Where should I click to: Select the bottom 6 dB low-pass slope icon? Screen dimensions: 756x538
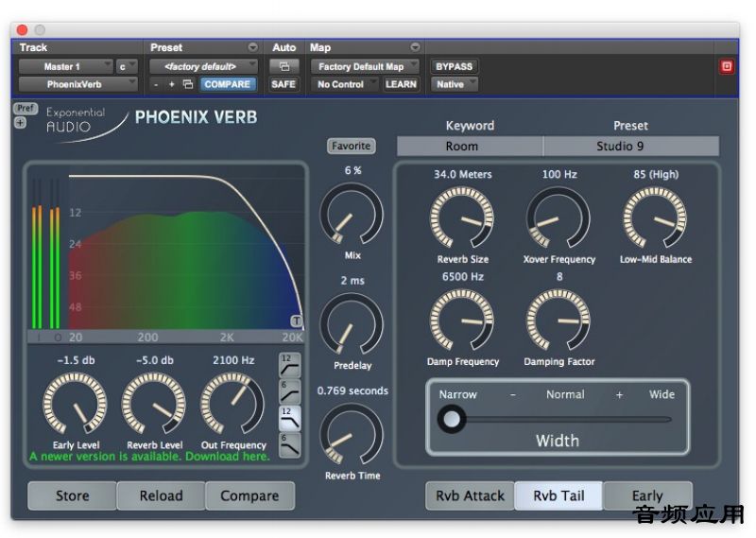click(290, 444)
